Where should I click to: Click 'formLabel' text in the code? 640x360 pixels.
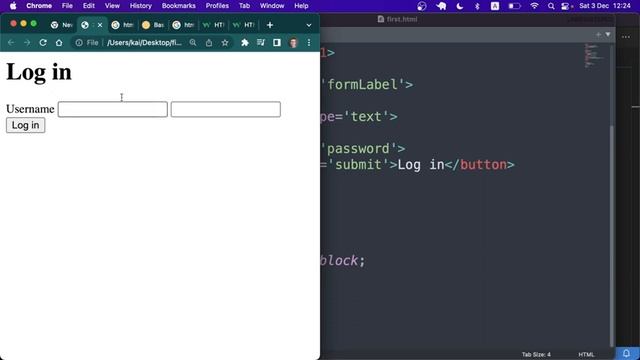[362, 84]
